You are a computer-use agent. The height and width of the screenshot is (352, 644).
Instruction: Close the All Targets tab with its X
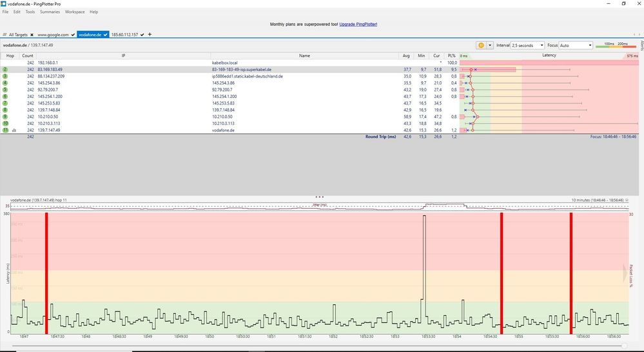[32, 34]
